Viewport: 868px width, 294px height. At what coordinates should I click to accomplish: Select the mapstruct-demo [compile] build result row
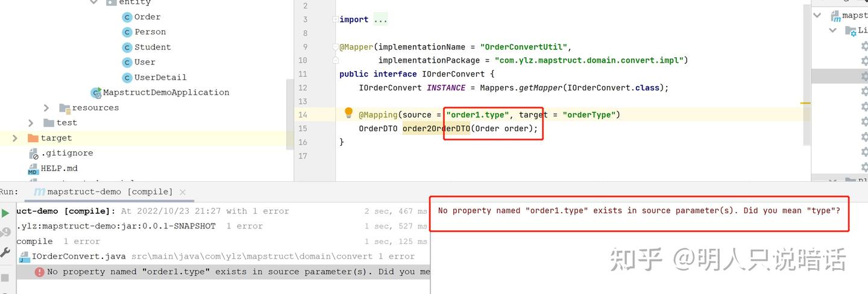223,211
